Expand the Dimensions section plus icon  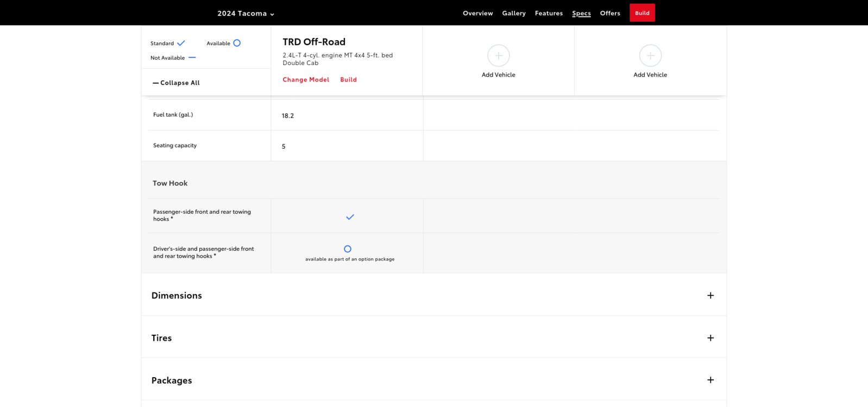(x=710, y=295)
